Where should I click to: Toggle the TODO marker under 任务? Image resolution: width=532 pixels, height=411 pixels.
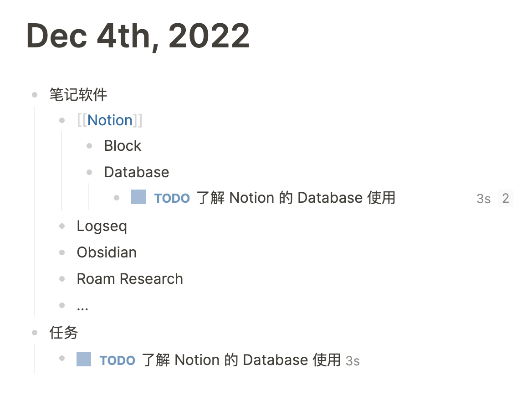(x=118, y=360)
